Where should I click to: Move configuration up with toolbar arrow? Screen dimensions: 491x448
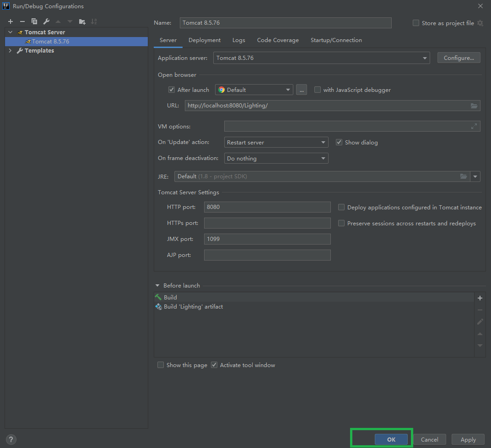click(58, 21)
